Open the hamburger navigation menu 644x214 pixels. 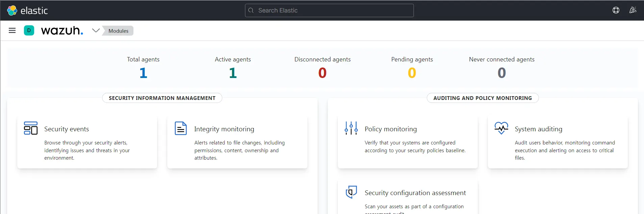12,31
